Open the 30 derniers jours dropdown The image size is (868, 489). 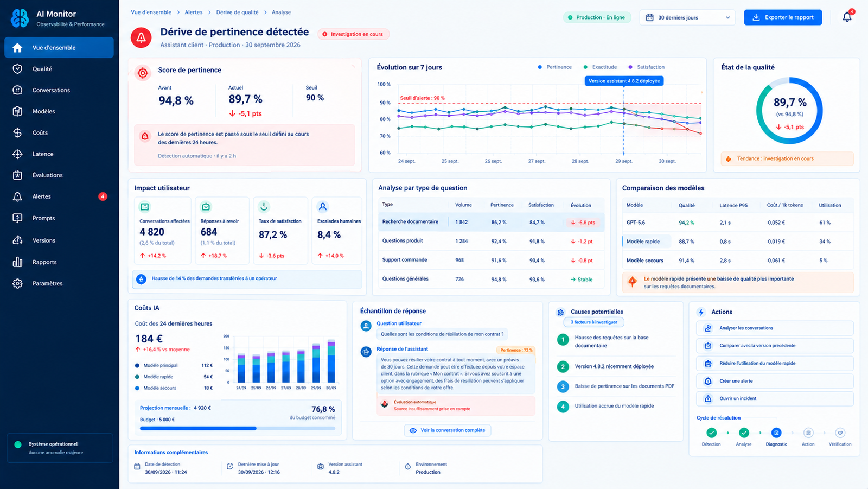(x=687, y=17)
